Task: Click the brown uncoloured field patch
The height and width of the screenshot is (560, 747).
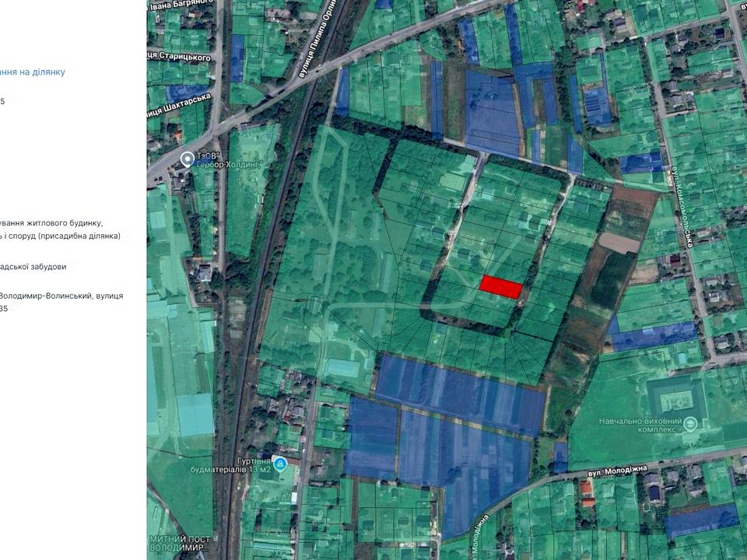Action: [620, 243]
